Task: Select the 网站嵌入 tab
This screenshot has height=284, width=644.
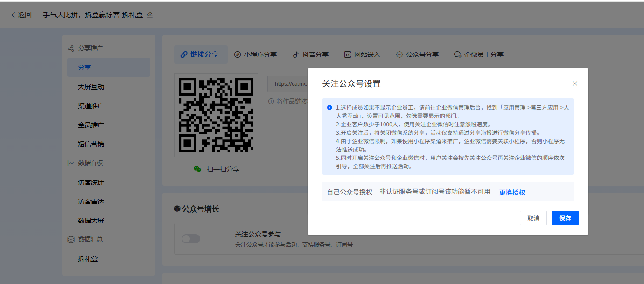Action: (362, 55)
